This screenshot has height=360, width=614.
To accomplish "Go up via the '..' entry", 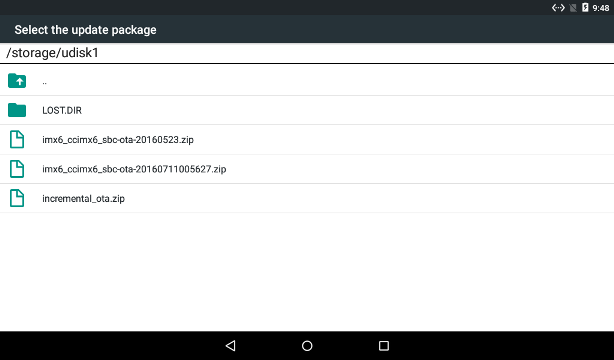I will pos(45,83).
